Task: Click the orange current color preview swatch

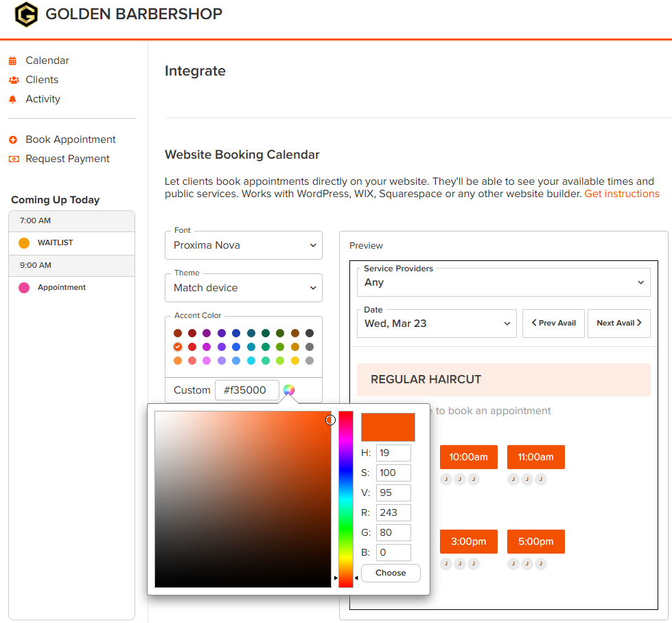Action: point(388,427)
